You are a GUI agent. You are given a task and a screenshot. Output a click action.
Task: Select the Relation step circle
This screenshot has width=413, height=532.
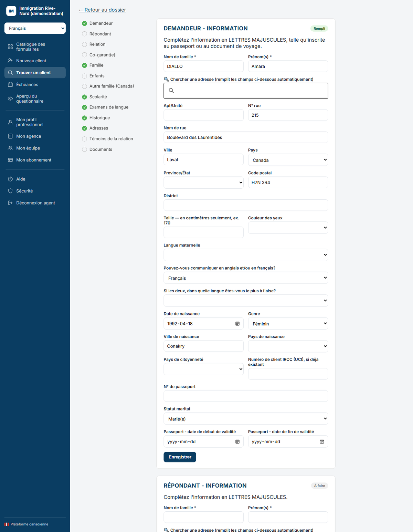pos(84,44)
